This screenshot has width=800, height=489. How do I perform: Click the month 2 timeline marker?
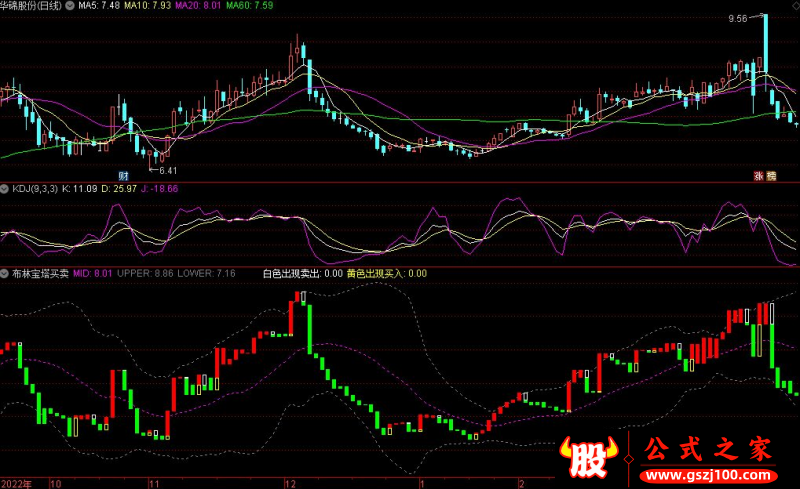click(x=521, y=483)
